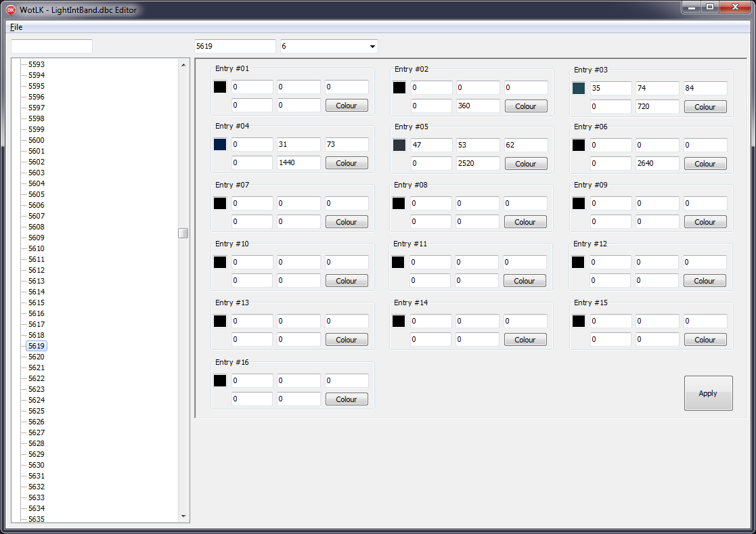
Task: Click the ID field showing 5619
Action: (234, 47)
